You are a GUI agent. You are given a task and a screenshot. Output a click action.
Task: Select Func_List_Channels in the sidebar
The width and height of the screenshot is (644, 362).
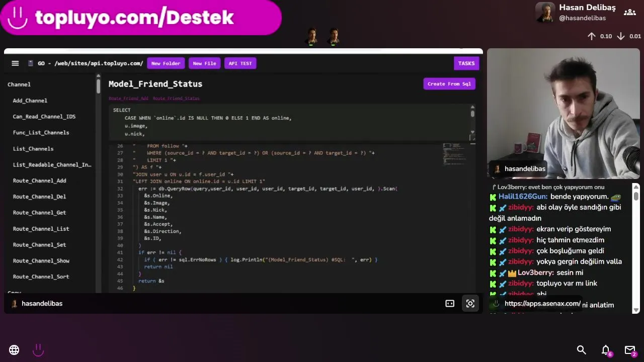point(41,133)
